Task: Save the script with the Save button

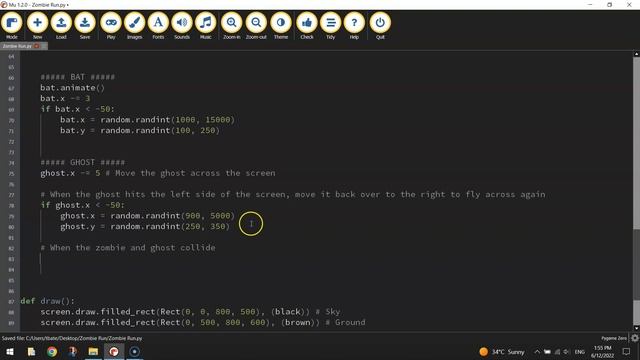Action: pyautogui.click(x=85, y=26)
